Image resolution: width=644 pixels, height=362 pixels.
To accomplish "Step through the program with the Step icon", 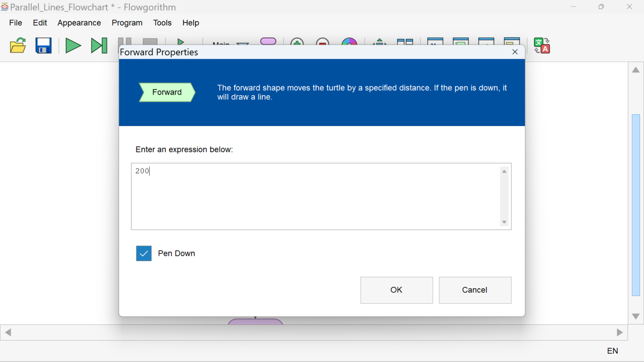I will [x=99, y=46].
